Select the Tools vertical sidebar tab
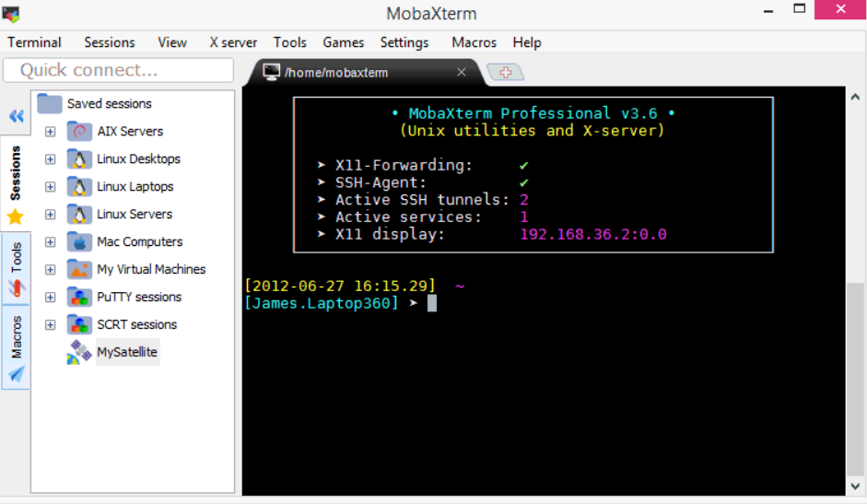Image resolution: width=867 pixels, height=504 pixels. tap(16, 267)
